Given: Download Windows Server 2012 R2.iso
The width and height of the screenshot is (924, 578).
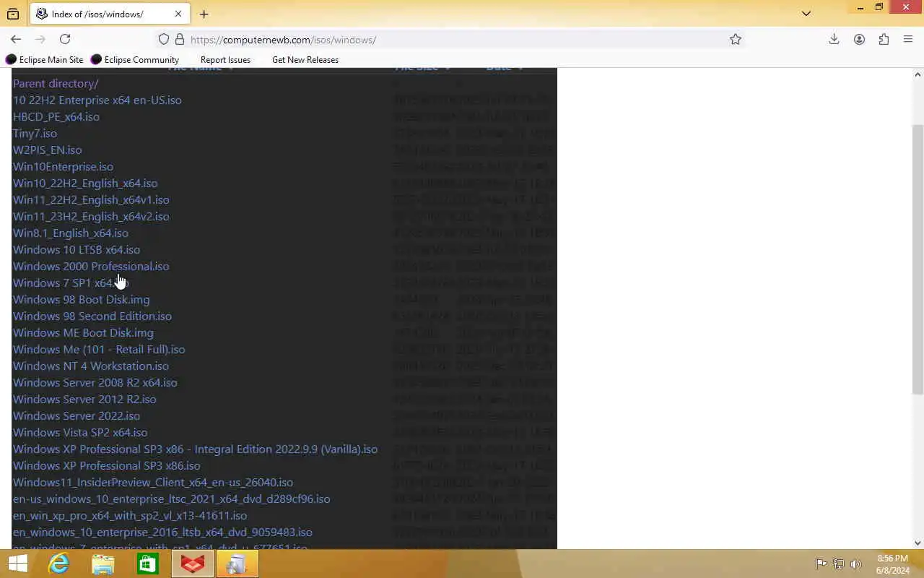Looking at the screenshot, I should pyautogui.click(x=84, y=399).
